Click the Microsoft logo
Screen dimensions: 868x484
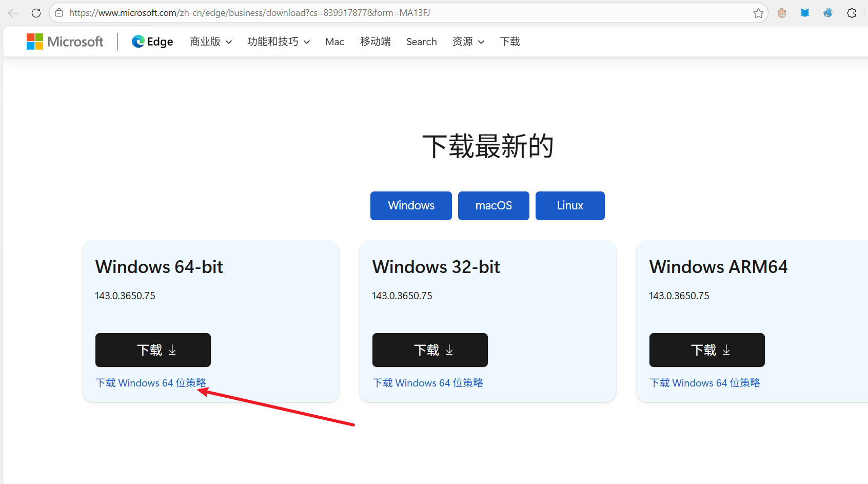65,42
